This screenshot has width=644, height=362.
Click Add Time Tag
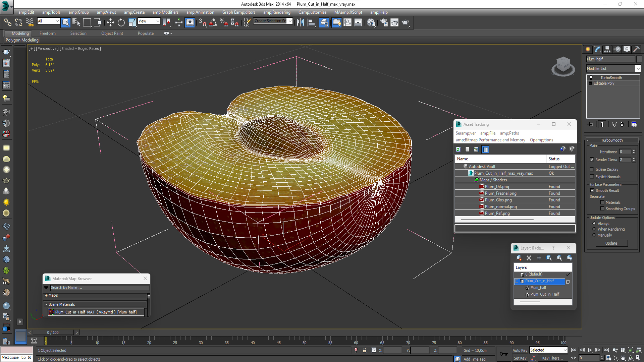coord(474,359)
